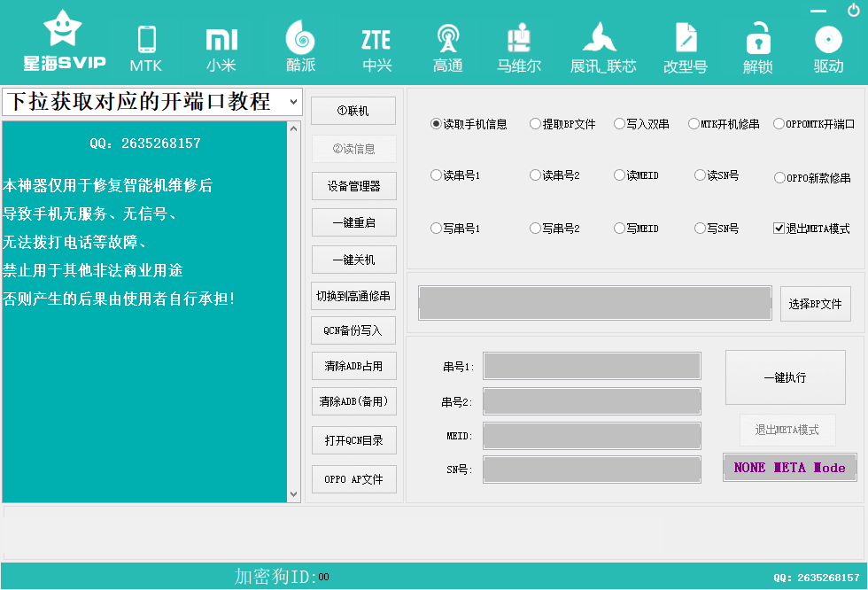Click the QQ number in the status bar

click(x=817, y=578)
